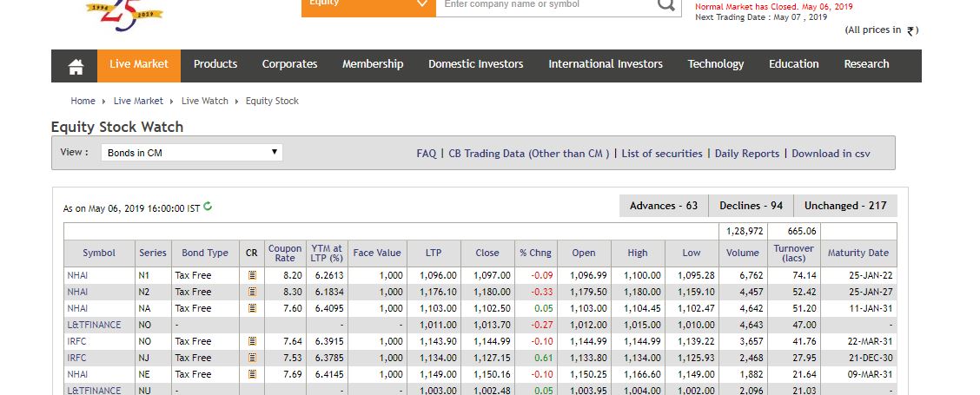980x395 pixels.
Task: Go to the Home page via house icon
Action: coord(76,66)
